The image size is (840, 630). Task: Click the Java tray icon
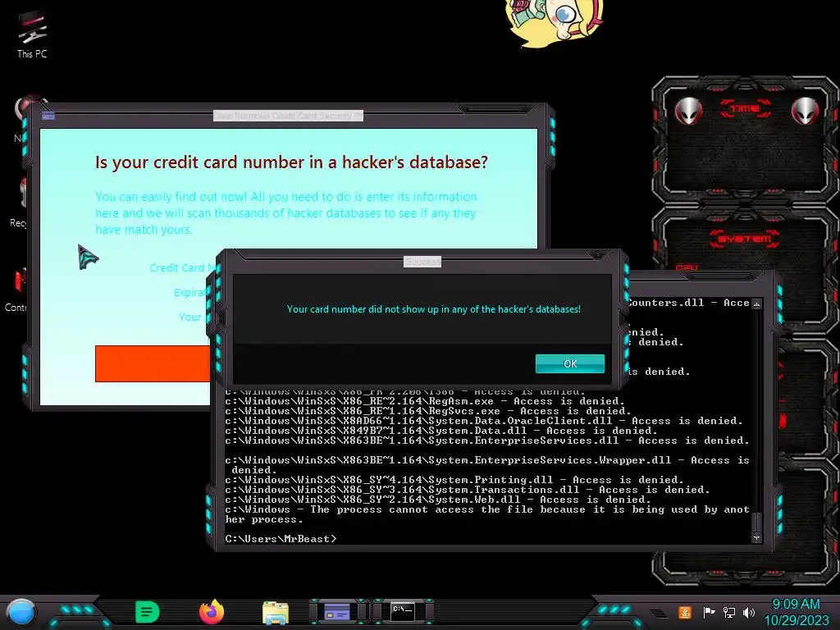coord(684,612)
